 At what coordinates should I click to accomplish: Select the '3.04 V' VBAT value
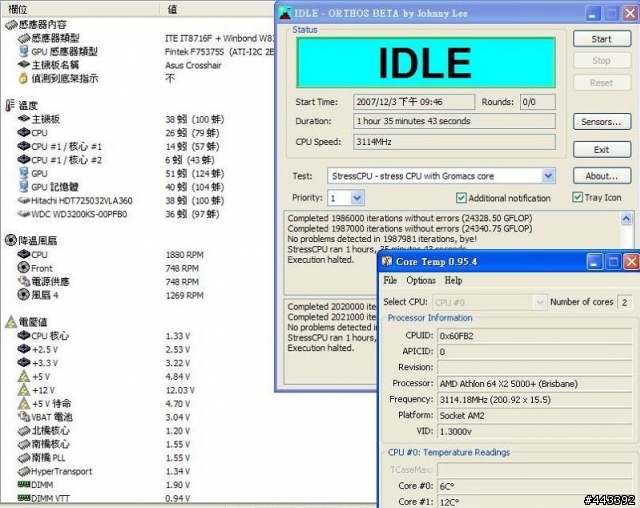coord(178,417)
